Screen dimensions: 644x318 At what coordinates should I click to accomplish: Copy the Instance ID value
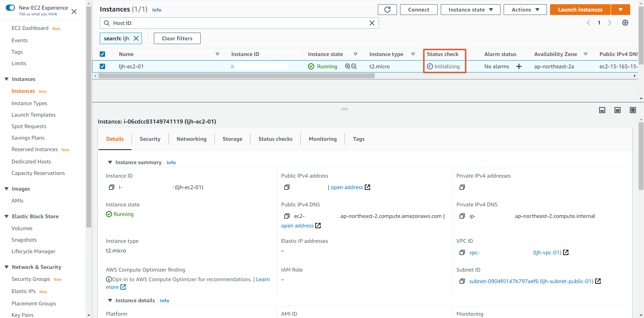tap(112, 187)
